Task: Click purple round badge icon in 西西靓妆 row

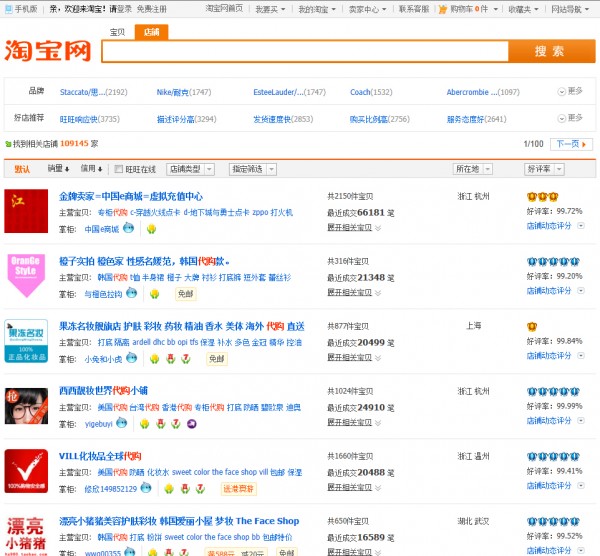Action: pyautogui.click(x=192, y=424)
